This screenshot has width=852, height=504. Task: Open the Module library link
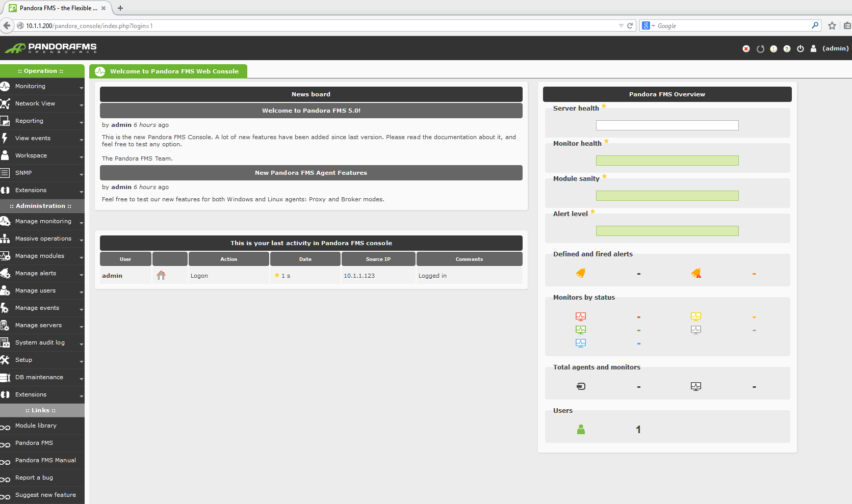(x=36, y=426)
